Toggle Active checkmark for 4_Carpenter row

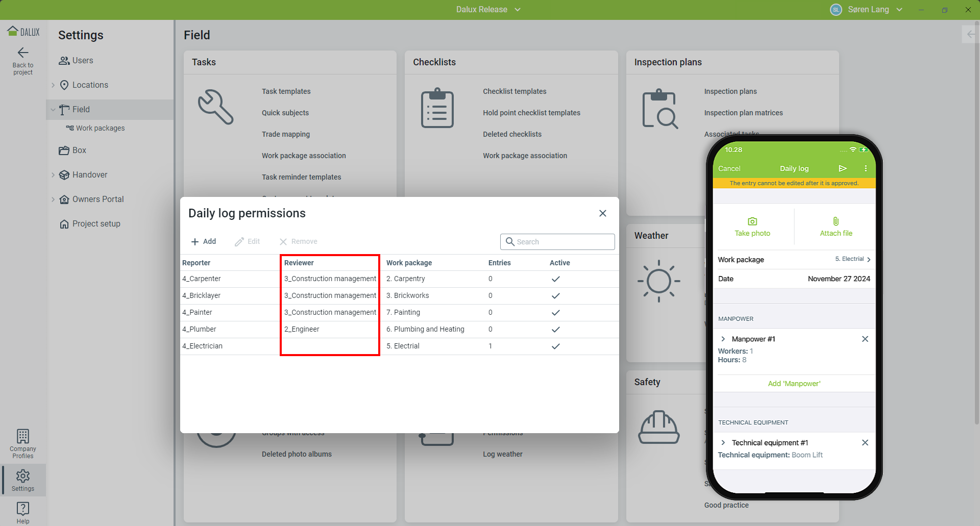point(555,279)
